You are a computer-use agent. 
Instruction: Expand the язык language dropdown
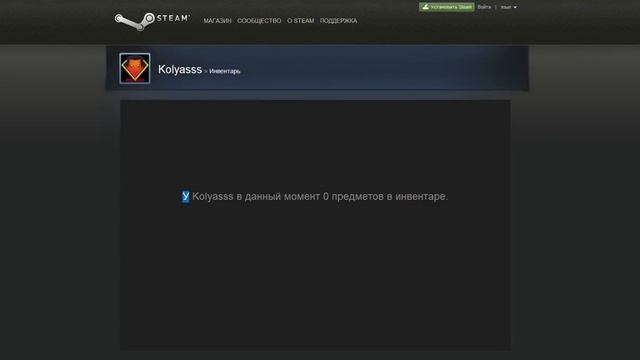tap(509, 7)
